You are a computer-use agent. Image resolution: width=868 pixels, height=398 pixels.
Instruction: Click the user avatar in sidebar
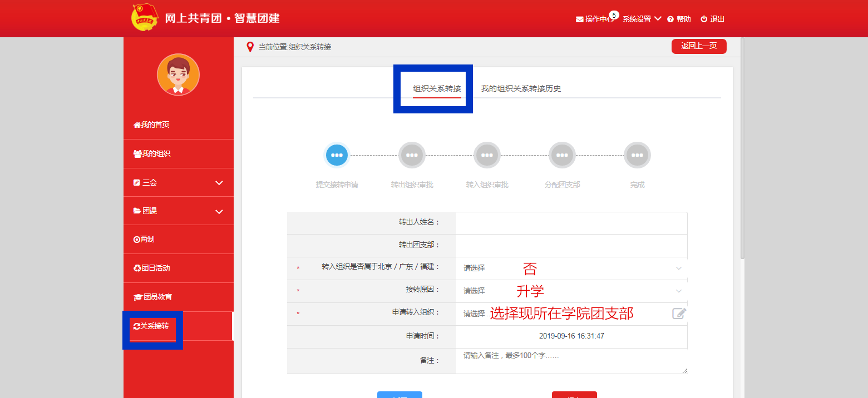pyautogui.click(x=178, y=75)
